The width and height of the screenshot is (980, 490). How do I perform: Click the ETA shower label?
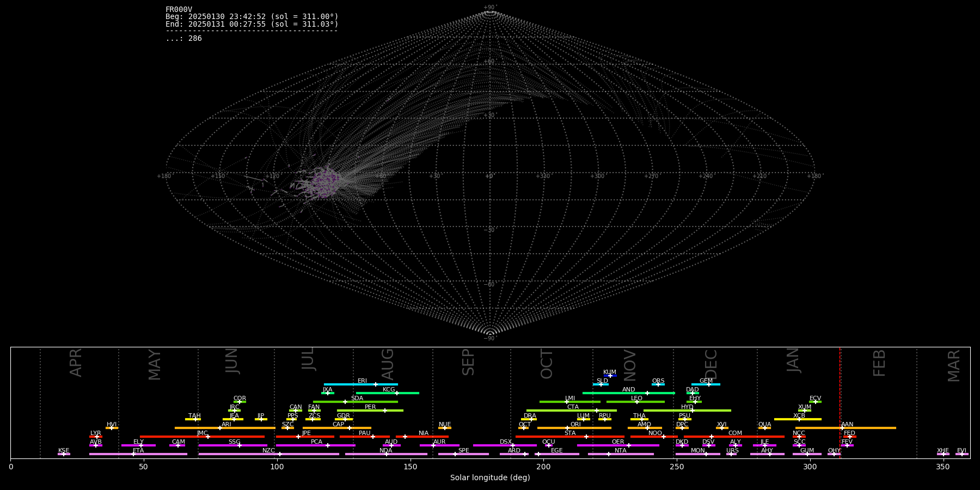point(138,450)
